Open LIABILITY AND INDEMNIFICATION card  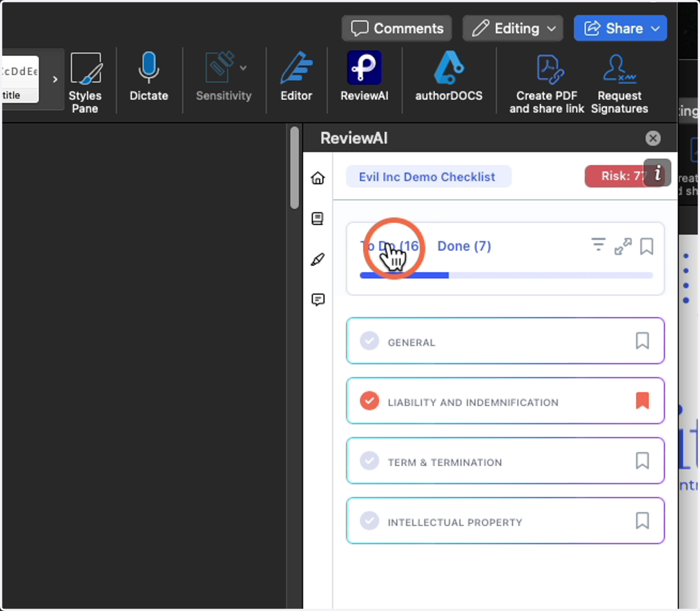(505, 401)
